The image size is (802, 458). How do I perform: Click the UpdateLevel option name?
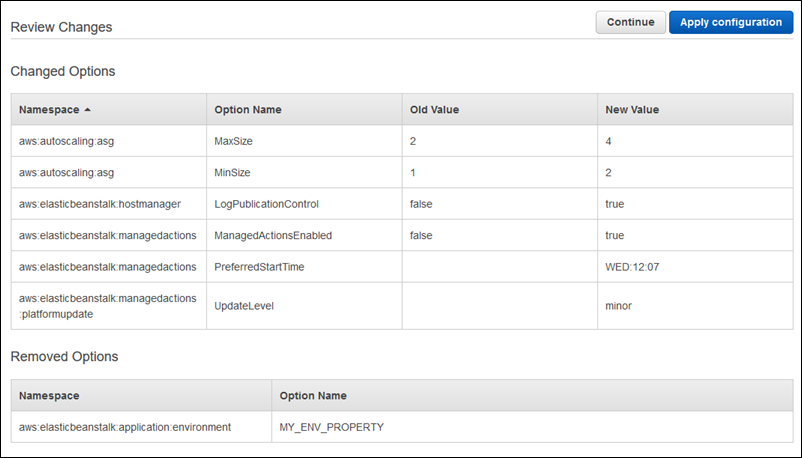click(243, 306)
